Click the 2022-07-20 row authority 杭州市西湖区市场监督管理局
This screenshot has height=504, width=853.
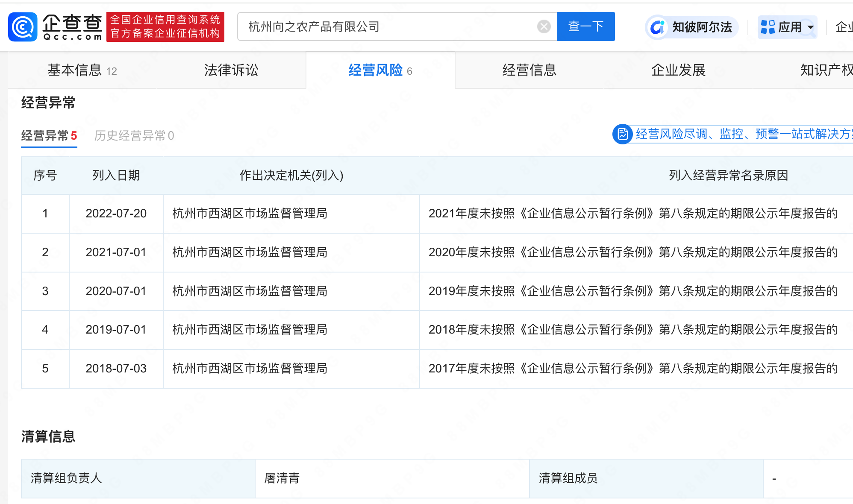(250, 213)
